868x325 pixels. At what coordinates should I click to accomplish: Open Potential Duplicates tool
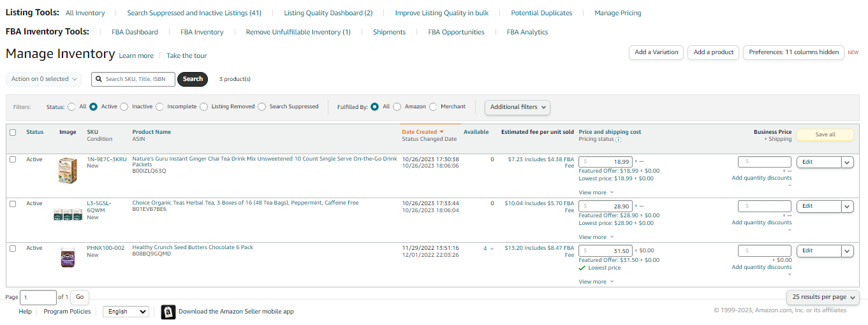[541, 13]
